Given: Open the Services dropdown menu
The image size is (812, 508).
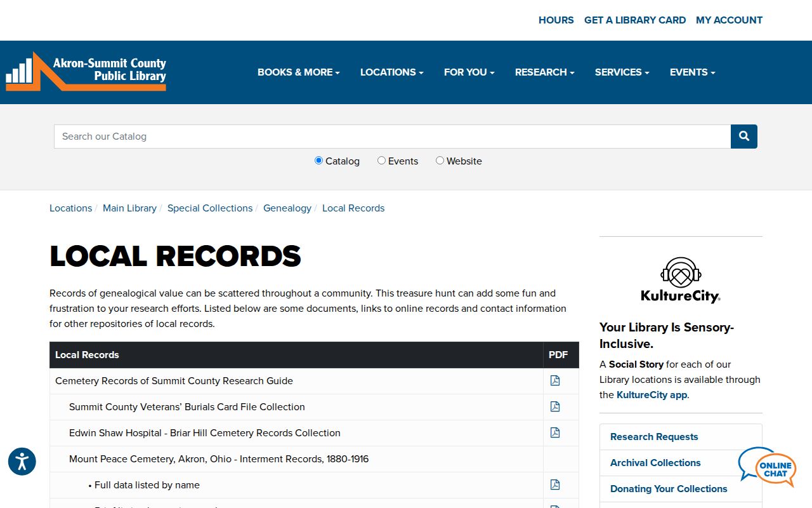Looking at the screenshot, I should tap(622, 72).
